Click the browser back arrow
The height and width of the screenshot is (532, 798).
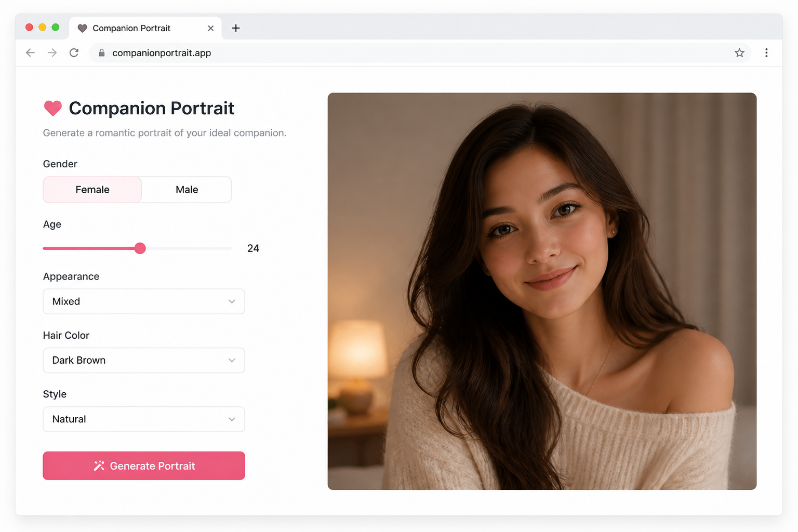point(30,52)
